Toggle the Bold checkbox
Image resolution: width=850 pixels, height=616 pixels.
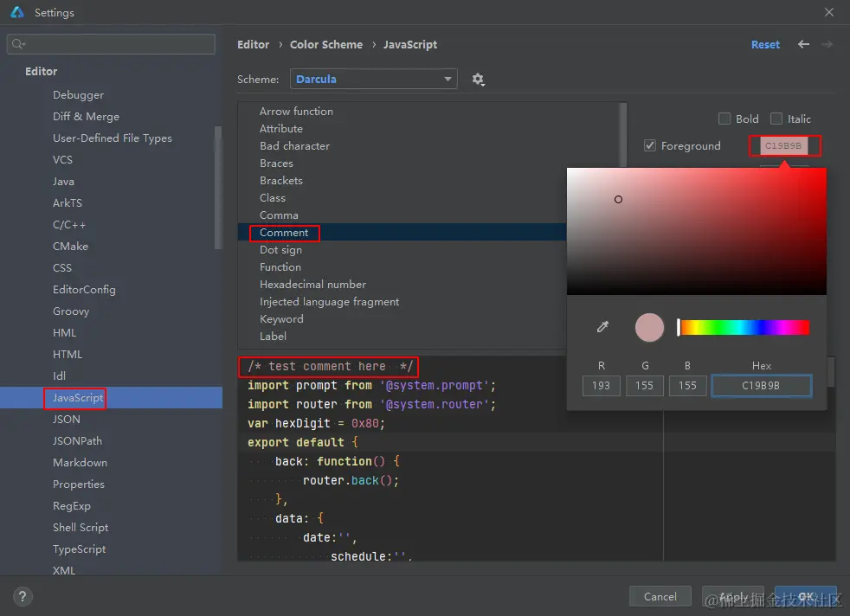(724, 119)
